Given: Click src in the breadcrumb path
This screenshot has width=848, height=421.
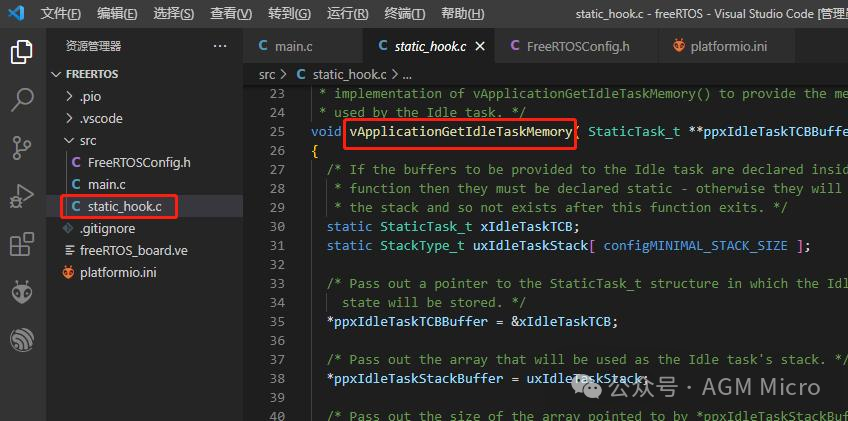Looking at the screenshot, I should click(x=267, y=74).
